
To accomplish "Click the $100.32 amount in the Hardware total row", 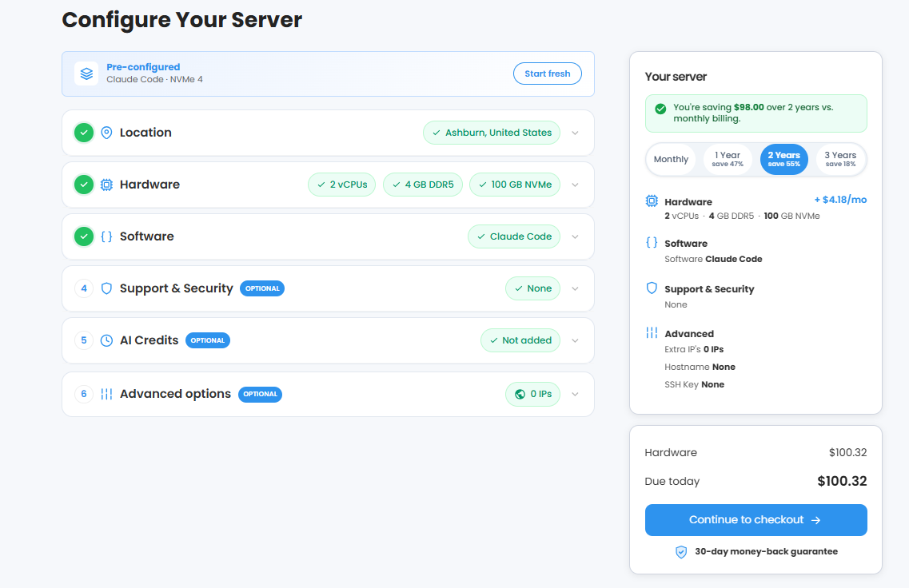I will pyautogui.click(x=847, y=453).
